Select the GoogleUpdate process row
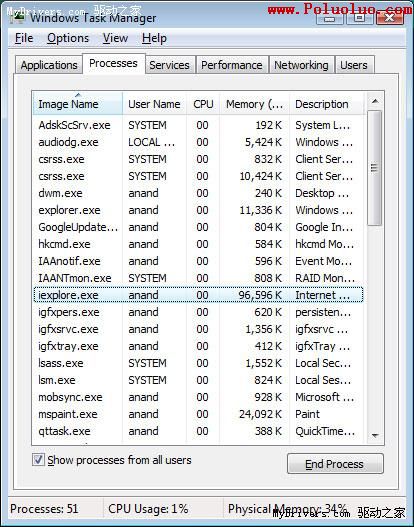The width and height of the screenshot is (414, 527). click(x=198, y=227)
